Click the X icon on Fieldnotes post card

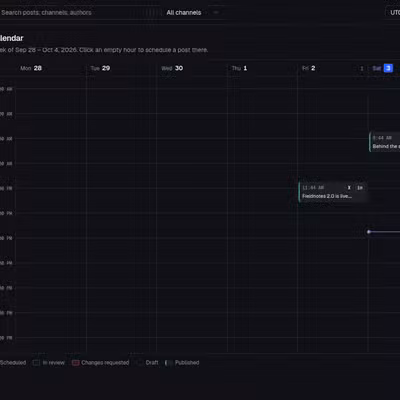pyautogui.click(x=349, y=188)
